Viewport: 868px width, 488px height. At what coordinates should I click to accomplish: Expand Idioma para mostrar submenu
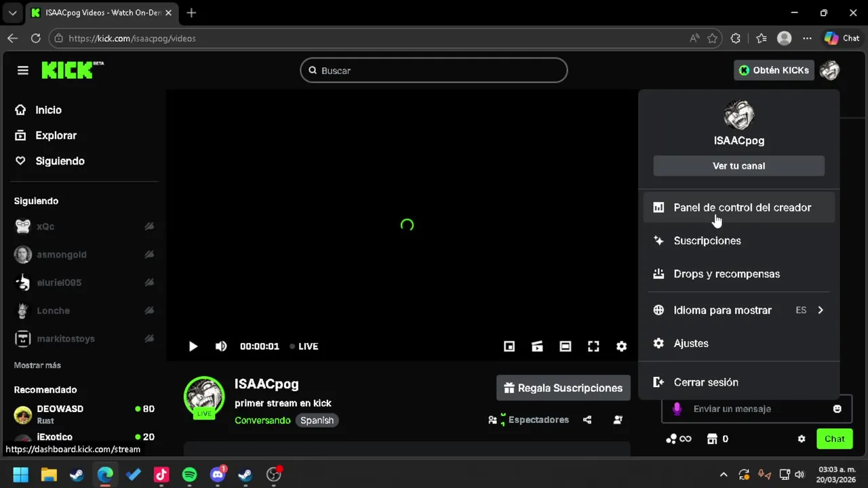(739, 310)
